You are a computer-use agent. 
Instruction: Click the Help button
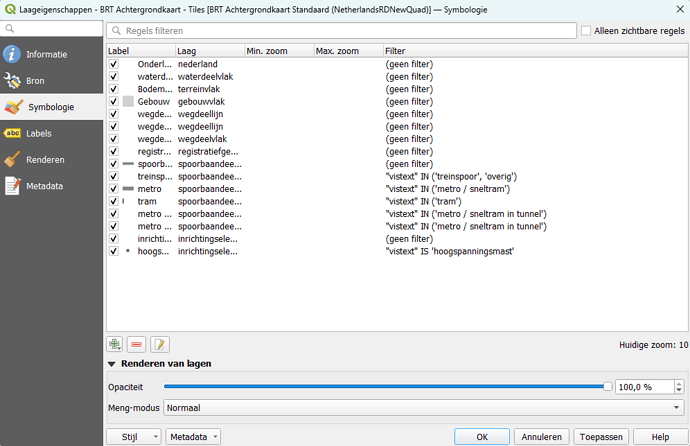click(660, 437)
